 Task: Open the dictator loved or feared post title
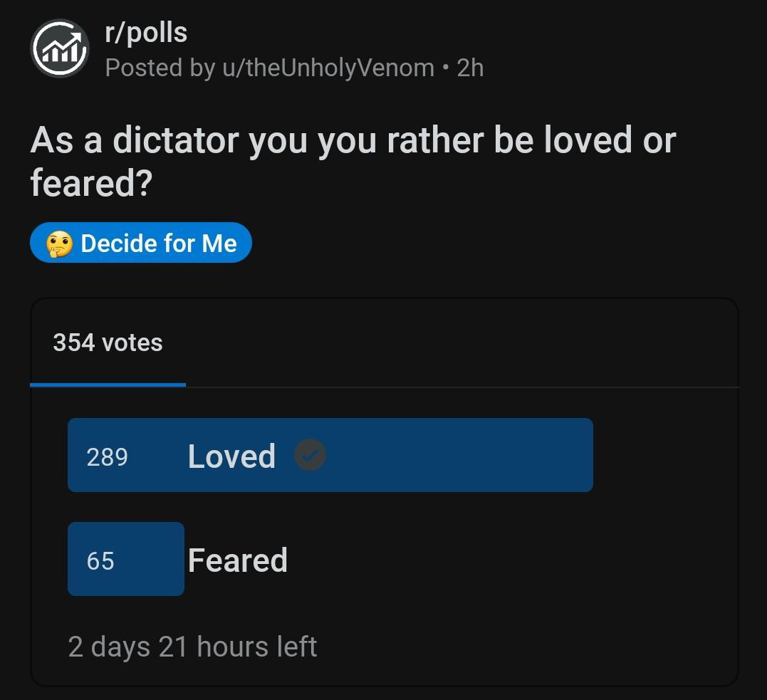click(x=353, y=161)
